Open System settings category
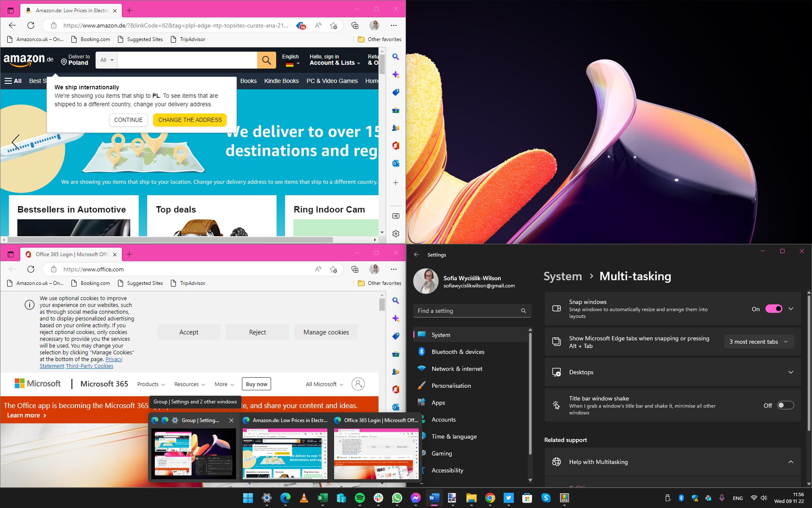812x508 pixels. coord(441,334)
